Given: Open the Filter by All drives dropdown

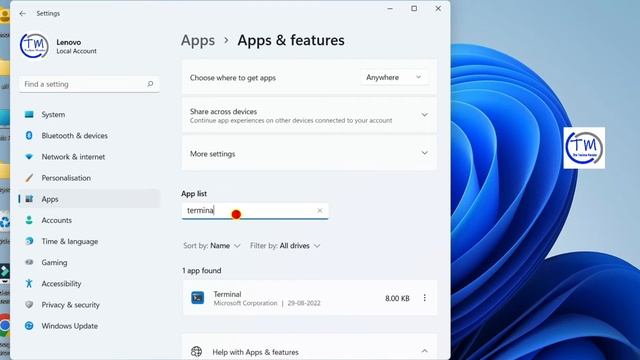Looking at the screenshot, I should pos(285,246).
